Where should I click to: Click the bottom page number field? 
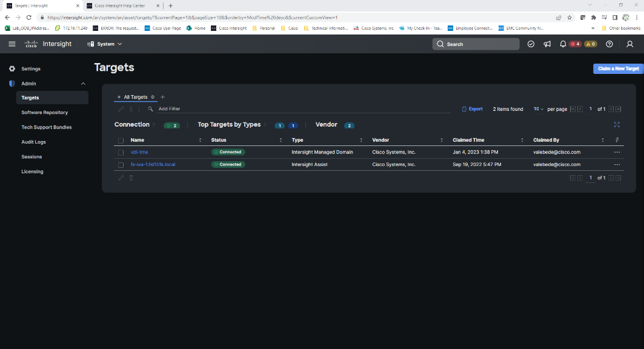pyautogui.click(x=591, y=178)
